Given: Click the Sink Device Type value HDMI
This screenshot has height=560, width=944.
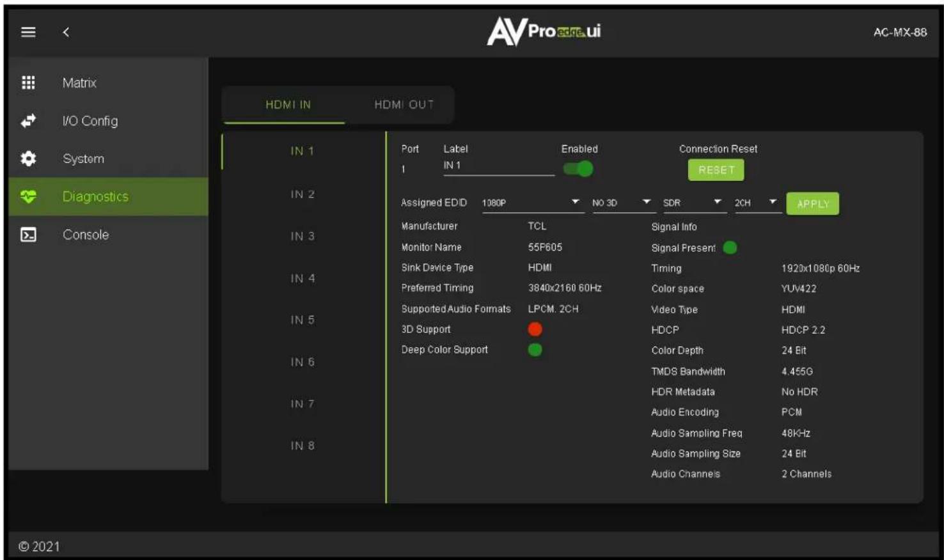Looking at the screenshot, I should (x=540, y=267).
